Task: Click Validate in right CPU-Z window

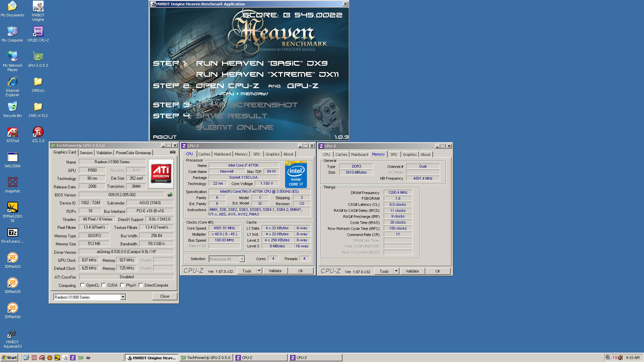Action: point(412,271)
